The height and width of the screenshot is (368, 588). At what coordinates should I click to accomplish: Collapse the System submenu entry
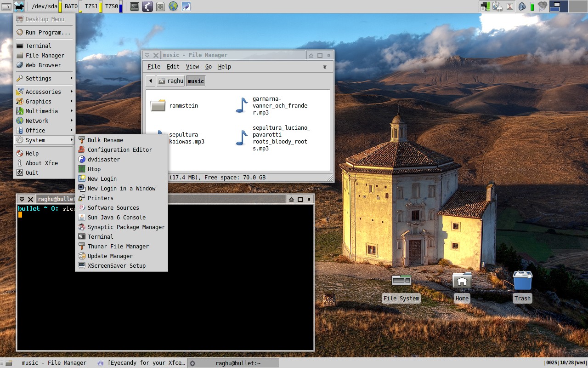(x=44, y=140)
